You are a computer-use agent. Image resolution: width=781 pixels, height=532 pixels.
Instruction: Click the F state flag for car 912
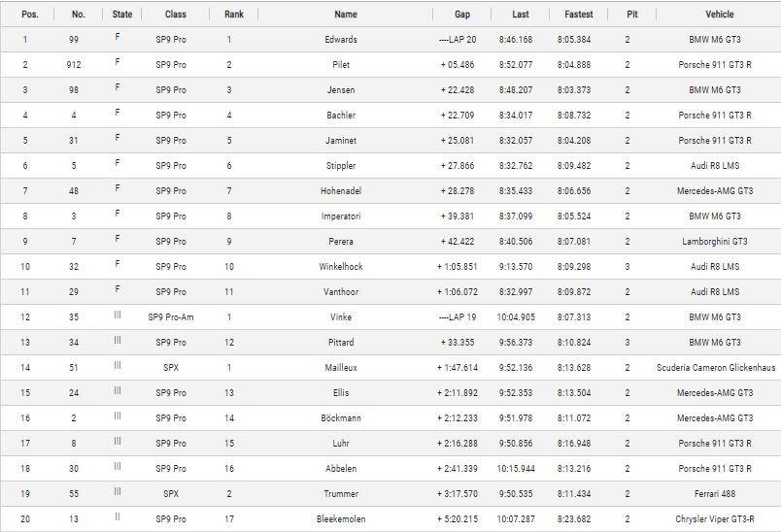pyautogui.click(x=118, y=62)
